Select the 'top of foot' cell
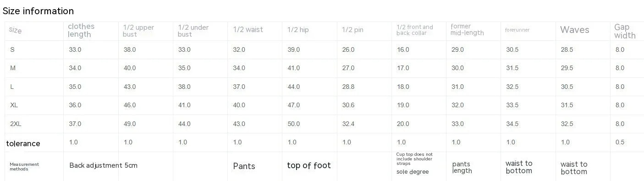 point(309,165)
